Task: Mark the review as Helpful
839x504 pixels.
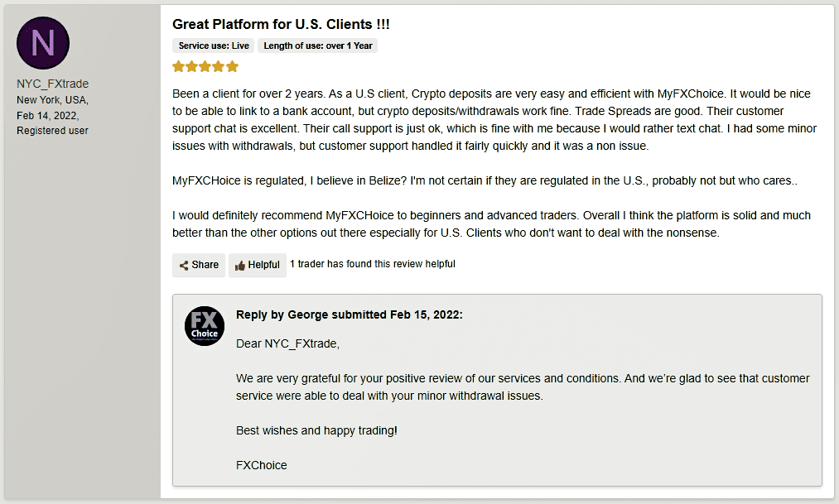Action: point(258,265)
